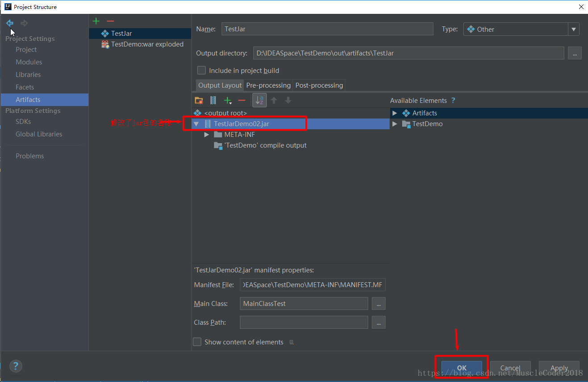
Task: Select Modules in Project Settings
Action: tap(29, 62)
